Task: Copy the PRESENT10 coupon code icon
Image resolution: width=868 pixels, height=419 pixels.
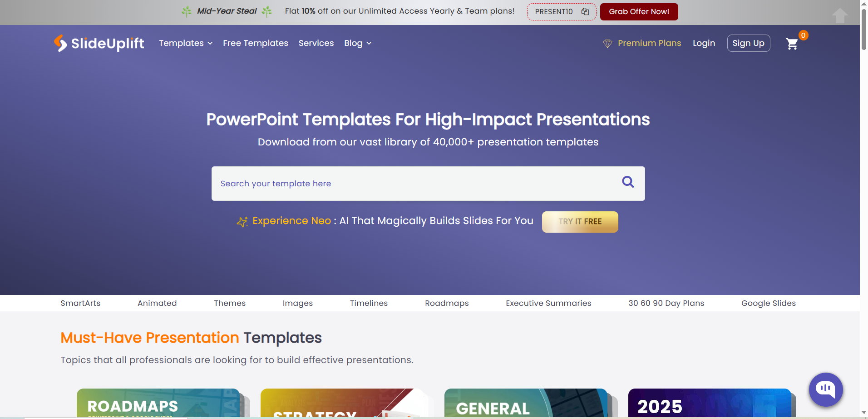Action: coord(585,11)
